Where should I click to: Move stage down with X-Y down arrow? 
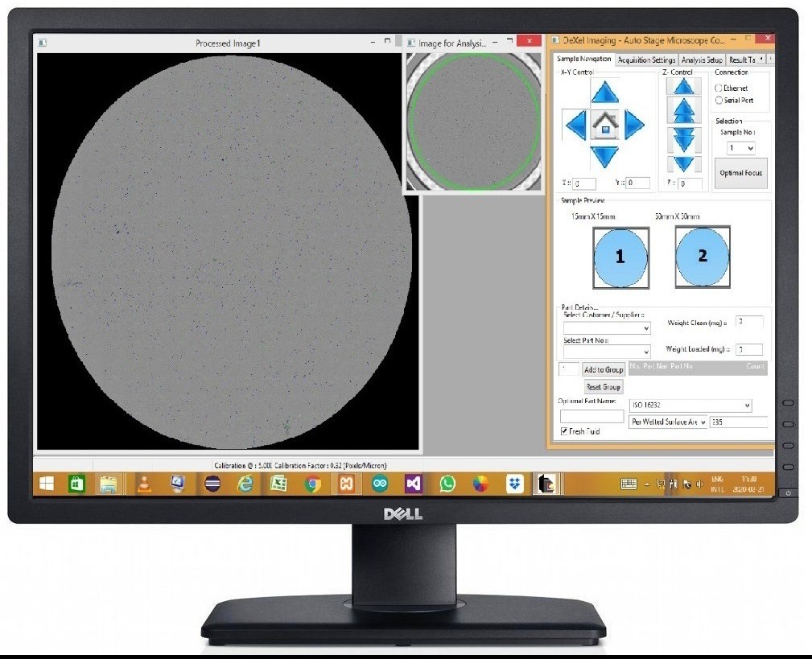(604, 155)
